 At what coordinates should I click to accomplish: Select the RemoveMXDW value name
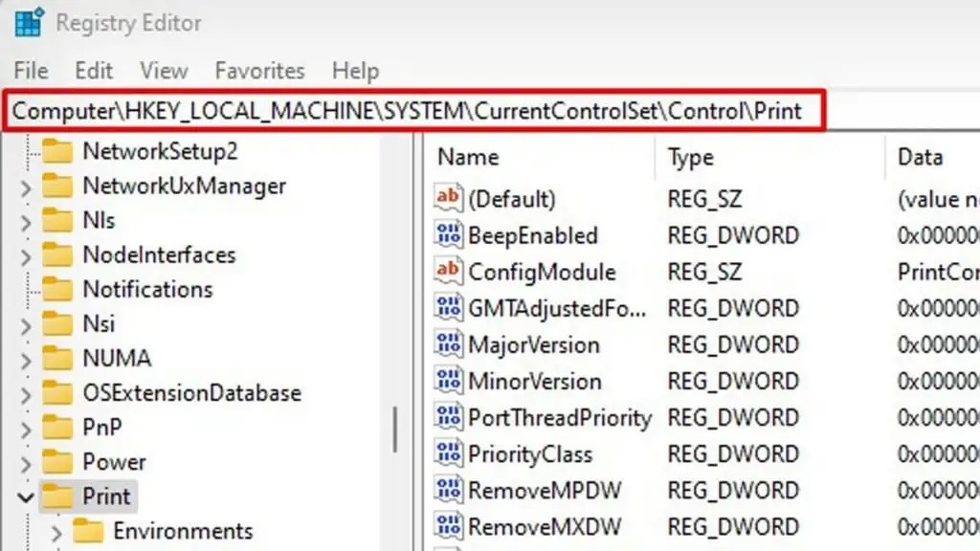tap(545, 527)
